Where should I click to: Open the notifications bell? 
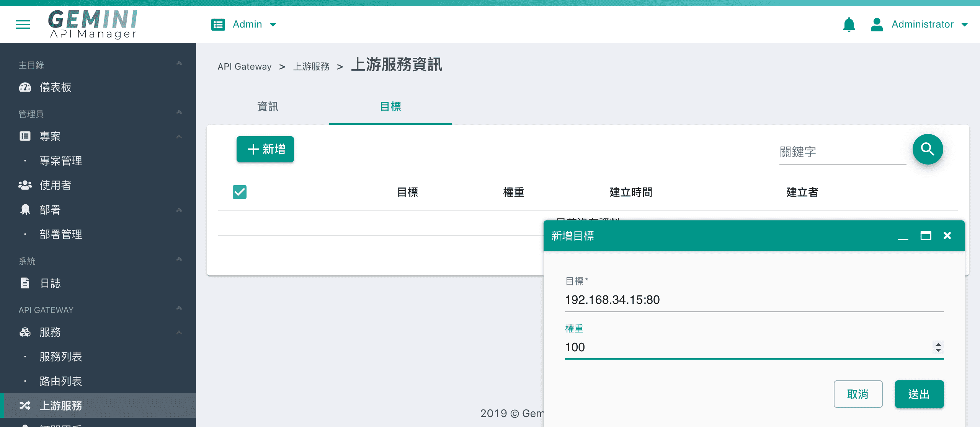(849, 24)
